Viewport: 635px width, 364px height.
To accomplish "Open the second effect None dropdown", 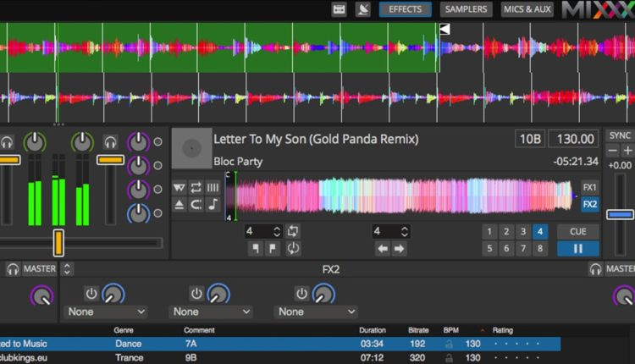I will (210, 312).
